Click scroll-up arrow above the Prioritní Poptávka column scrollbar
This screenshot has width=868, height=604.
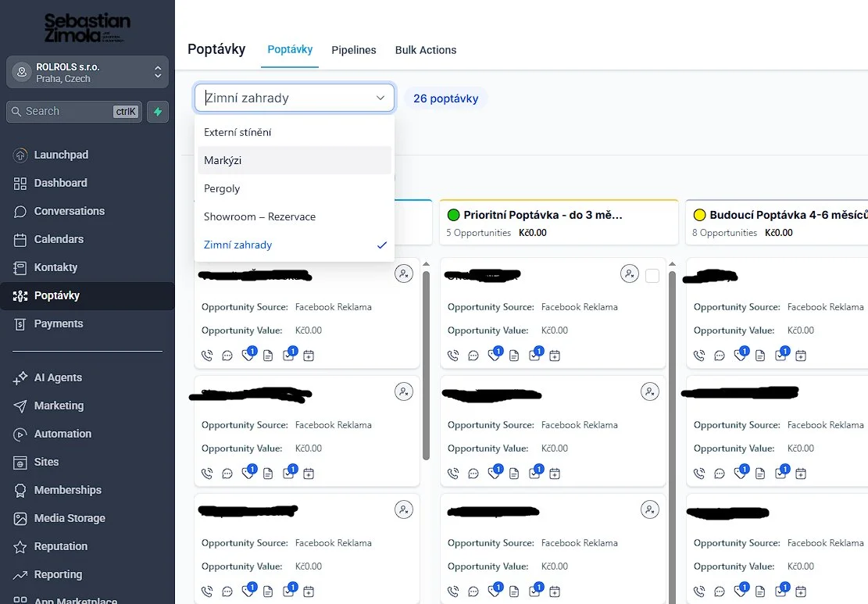coord(672,264)
